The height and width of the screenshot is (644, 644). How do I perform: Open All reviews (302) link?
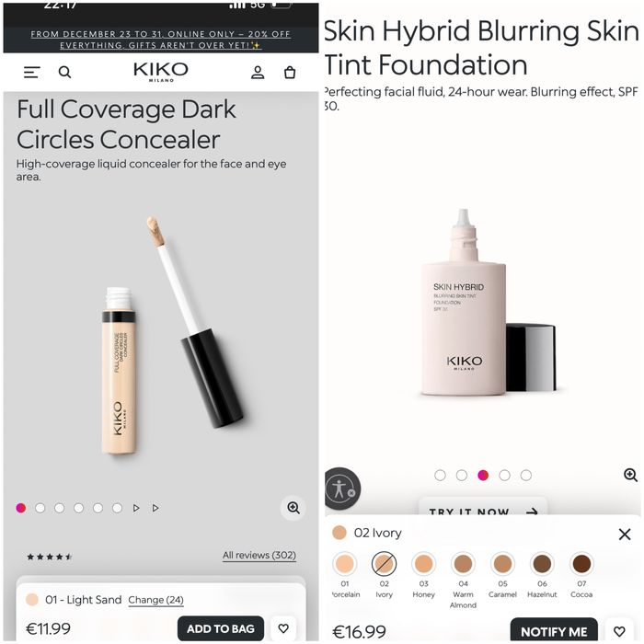(x=259, y=556)
